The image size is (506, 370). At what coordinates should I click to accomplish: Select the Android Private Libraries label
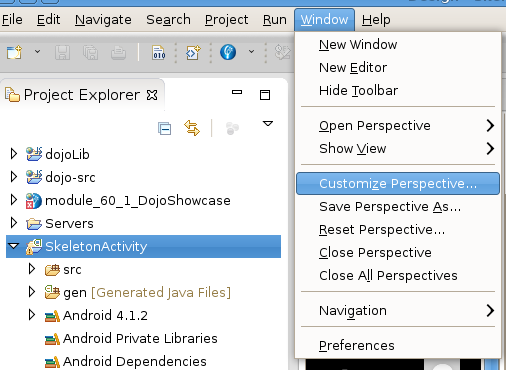pyautogui.click(x=140, y=338)
